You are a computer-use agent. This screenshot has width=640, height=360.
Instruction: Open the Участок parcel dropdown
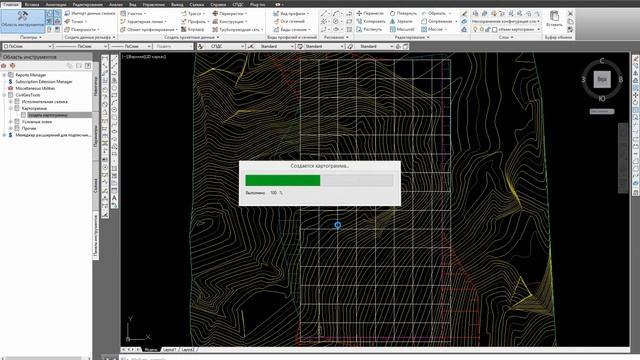click(133, 13)
